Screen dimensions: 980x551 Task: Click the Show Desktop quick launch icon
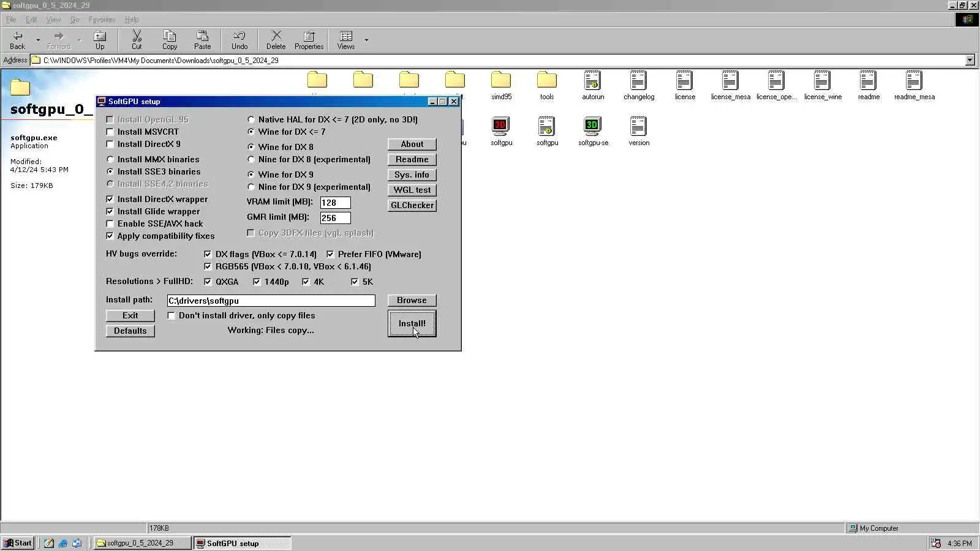point(48,543)
